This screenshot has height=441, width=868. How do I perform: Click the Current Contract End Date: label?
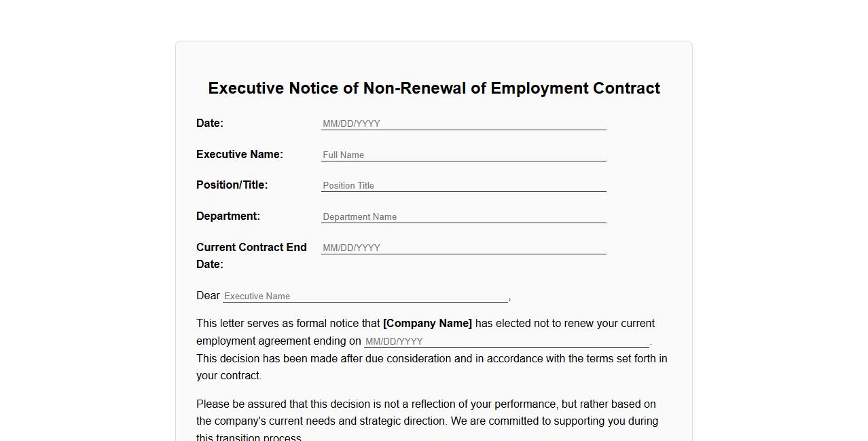pos(251,255)
